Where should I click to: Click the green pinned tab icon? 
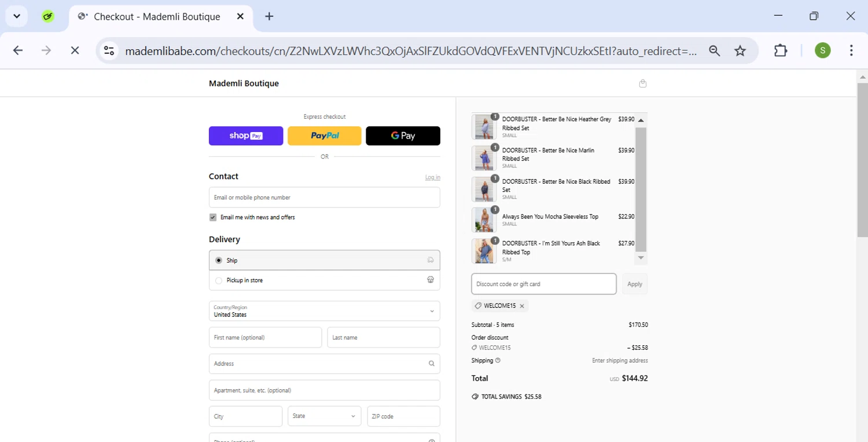[x=48, y=16]
